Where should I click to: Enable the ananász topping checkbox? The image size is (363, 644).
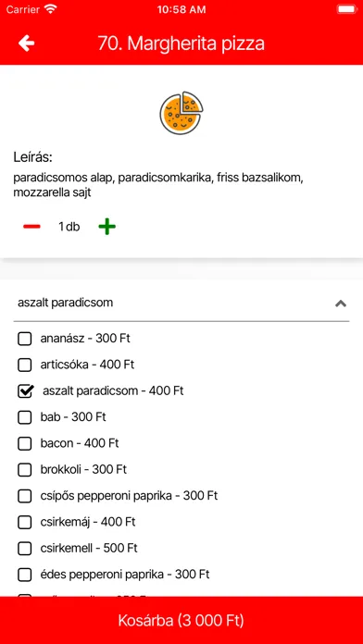point(25,339)
